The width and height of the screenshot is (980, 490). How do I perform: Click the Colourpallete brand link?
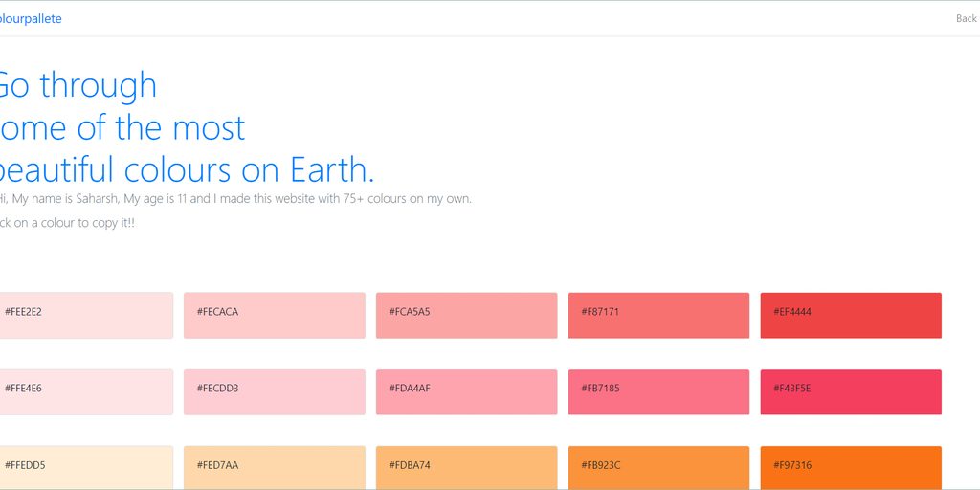pos(31,18)
